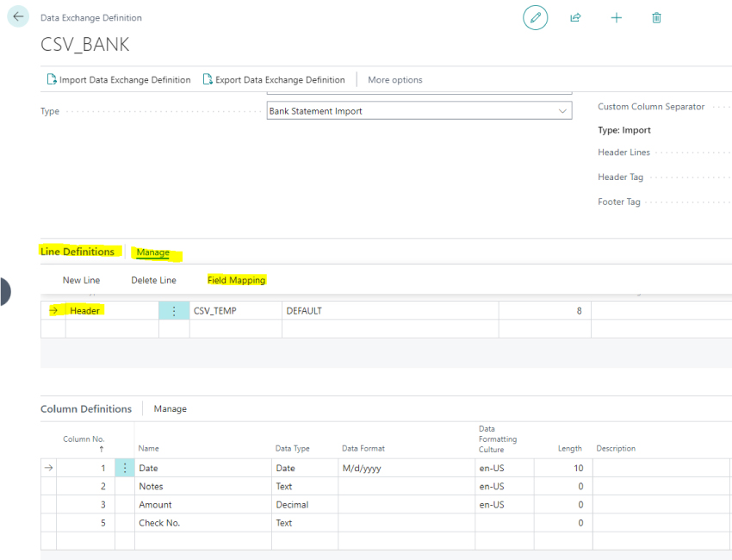Screen dimensions: 732x560
Task: Click the New Line button
Action: pyautogui.click(x=81, y=280)
